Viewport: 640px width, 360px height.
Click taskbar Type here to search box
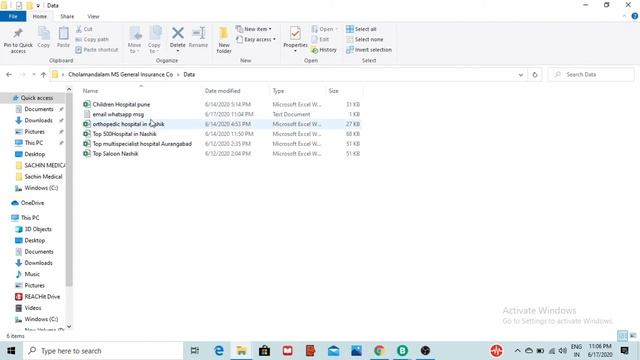pos(103,351)
